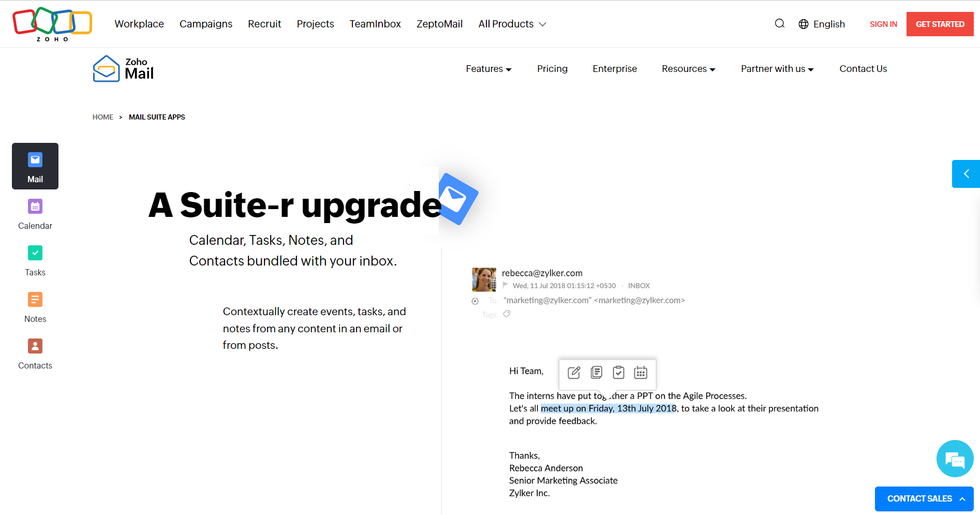Click the small circular icon beside To field
Viewport: 980px width, 515px height.
tap(475, 301)
